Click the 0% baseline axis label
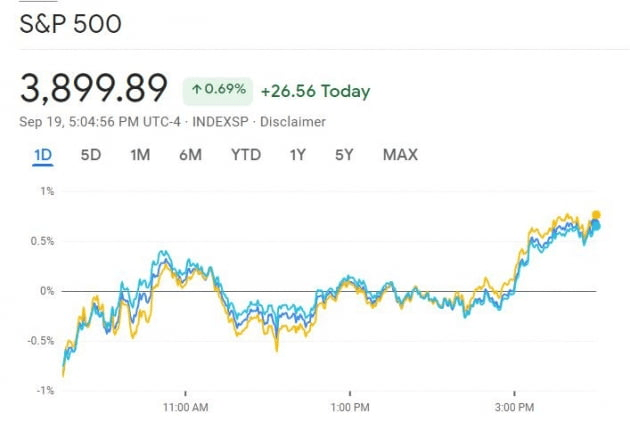 [x=47, y=291]
